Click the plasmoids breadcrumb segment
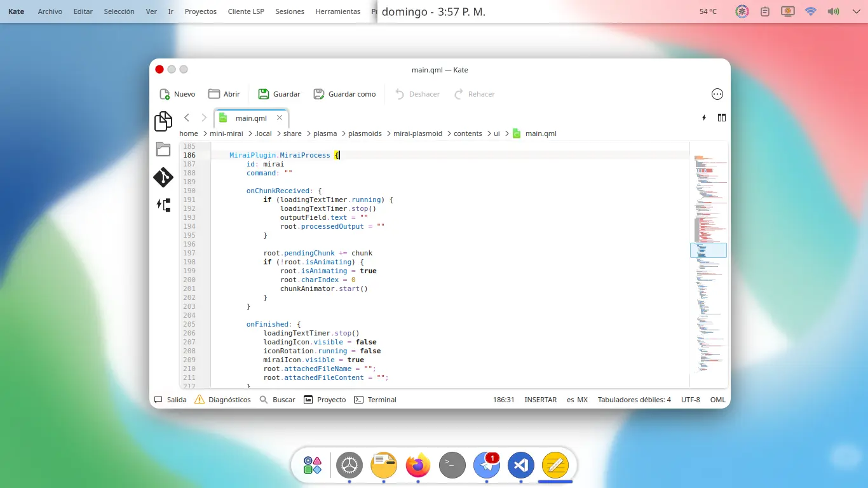 pos(365,133)
